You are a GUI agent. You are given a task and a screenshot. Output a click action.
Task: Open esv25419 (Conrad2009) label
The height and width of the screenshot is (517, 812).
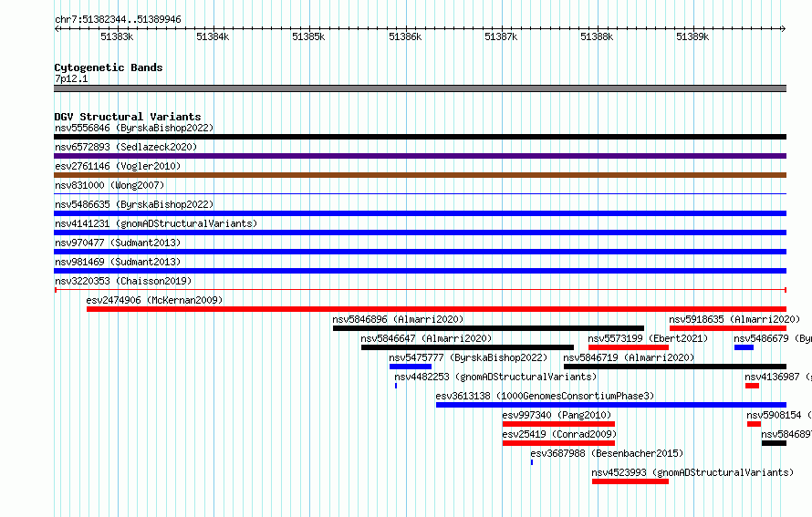559,434
